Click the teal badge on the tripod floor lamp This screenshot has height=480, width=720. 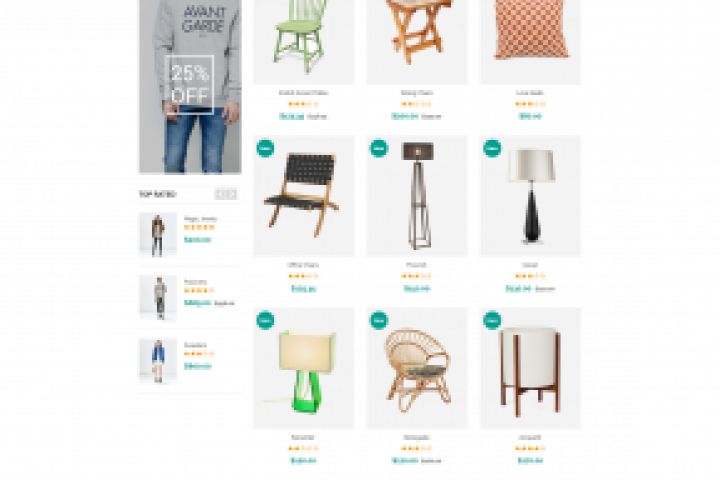379,148
